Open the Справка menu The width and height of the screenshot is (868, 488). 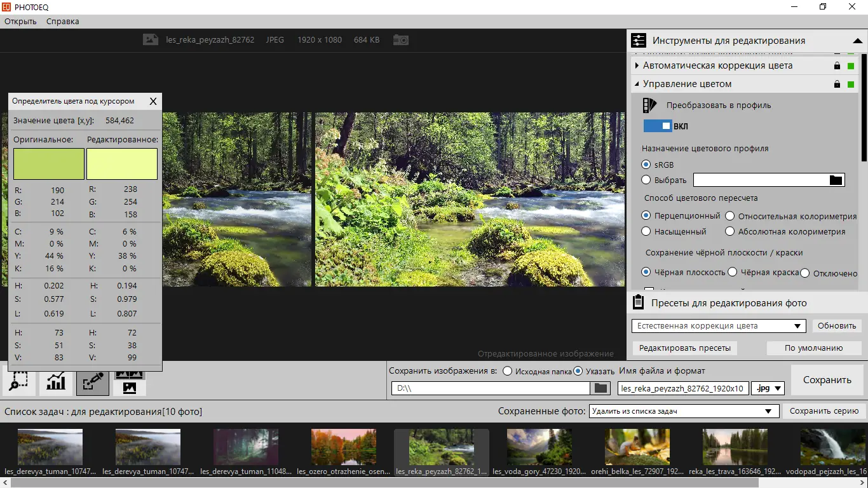(x=63, y=22)
